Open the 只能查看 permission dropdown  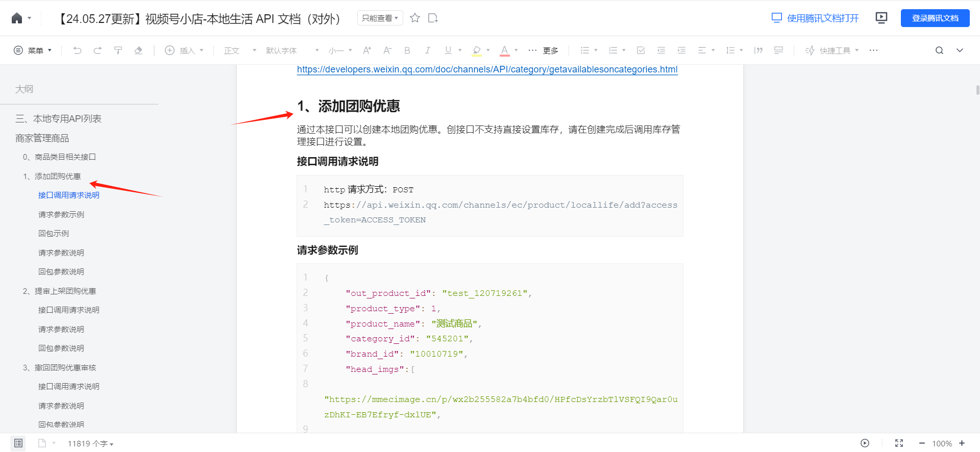click(380, 18)
